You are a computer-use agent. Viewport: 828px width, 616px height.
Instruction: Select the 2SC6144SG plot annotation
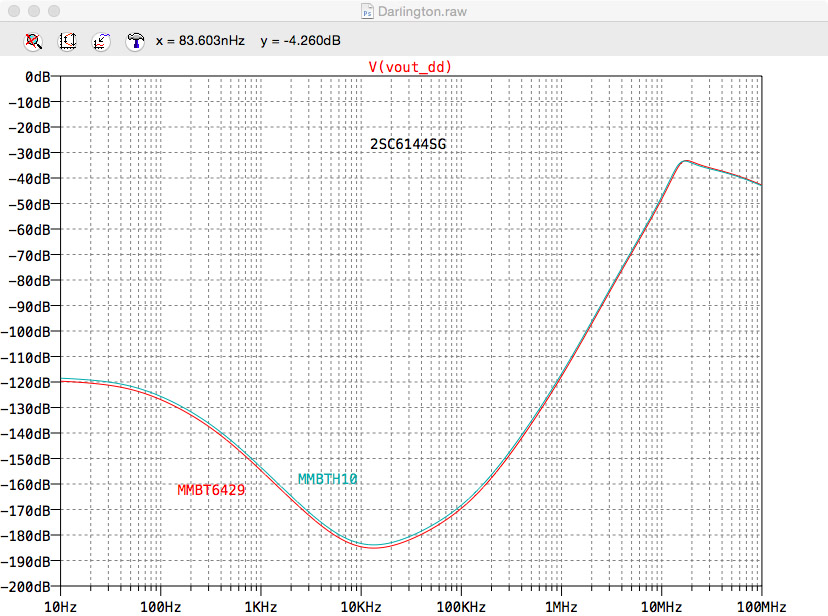click(x=408, y=144)
